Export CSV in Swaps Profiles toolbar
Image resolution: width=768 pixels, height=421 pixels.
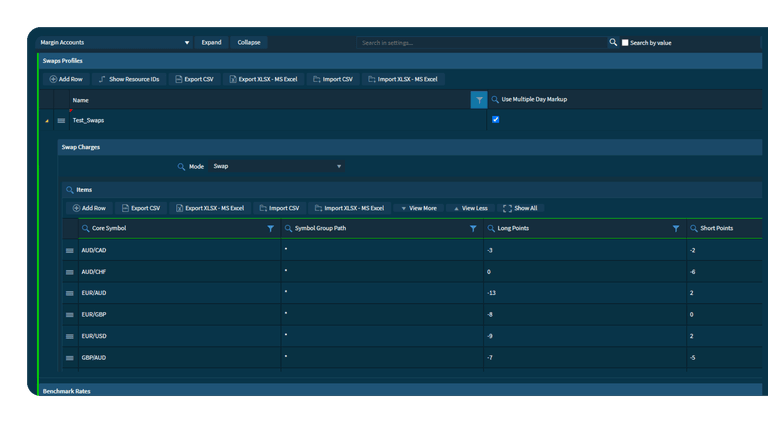click(194, 79)
